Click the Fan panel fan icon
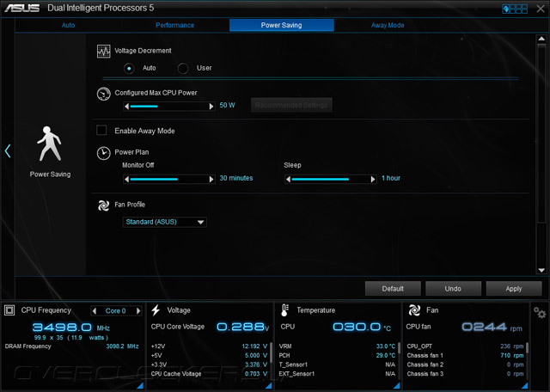 414,310
